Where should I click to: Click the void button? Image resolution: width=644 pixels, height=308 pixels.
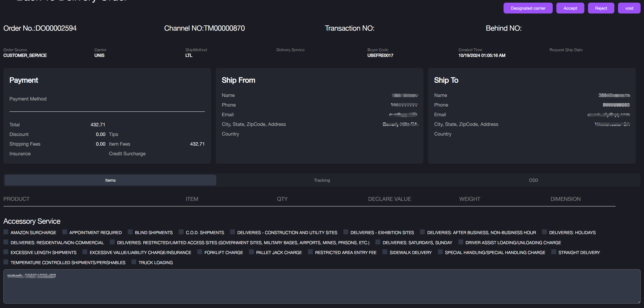click(629, 8)
